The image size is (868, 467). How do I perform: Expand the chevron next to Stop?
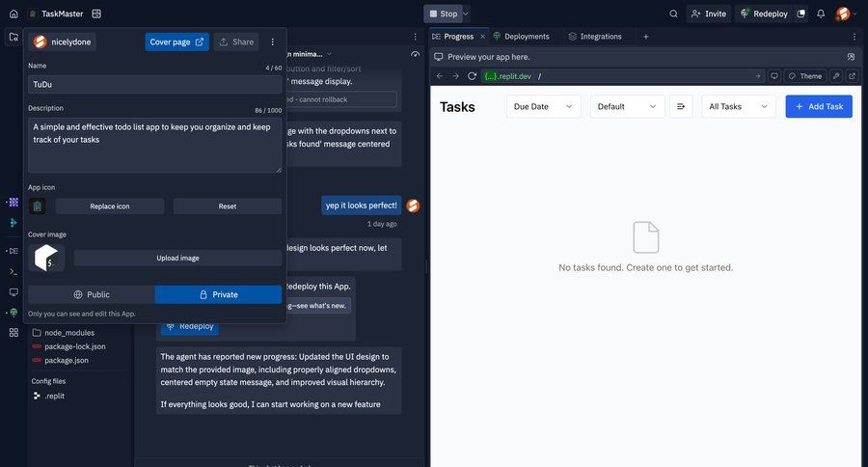466,14
